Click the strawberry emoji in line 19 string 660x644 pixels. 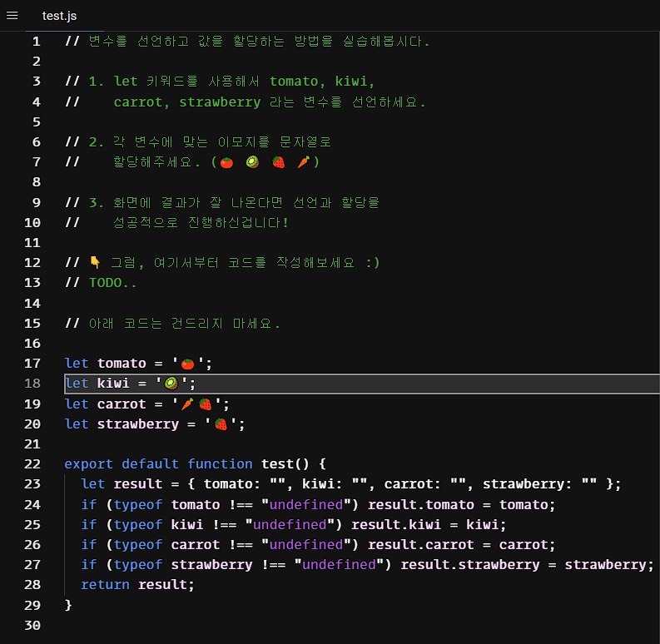click(x=205, y=404)
